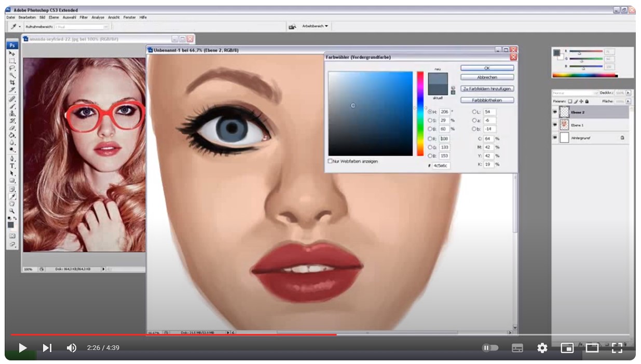Lock image pixels brush icon
Screen dimensions: 641x364
[x=576, y=101]
